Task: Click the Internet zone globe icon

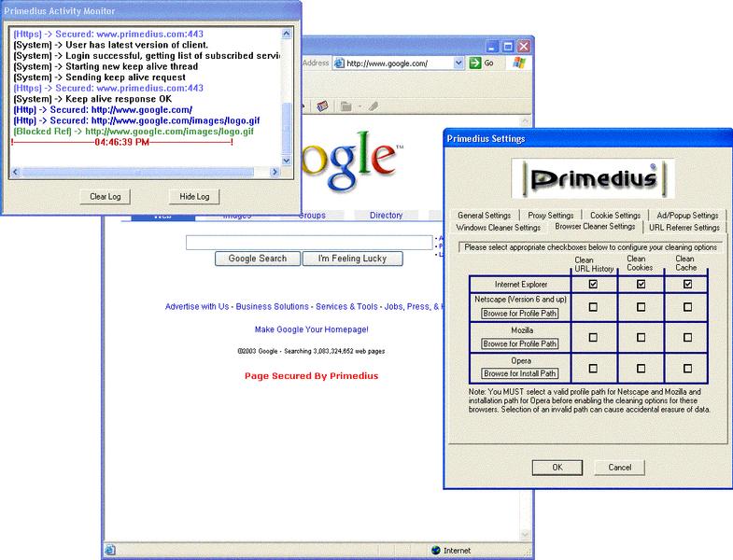Action: pos(436,550)
